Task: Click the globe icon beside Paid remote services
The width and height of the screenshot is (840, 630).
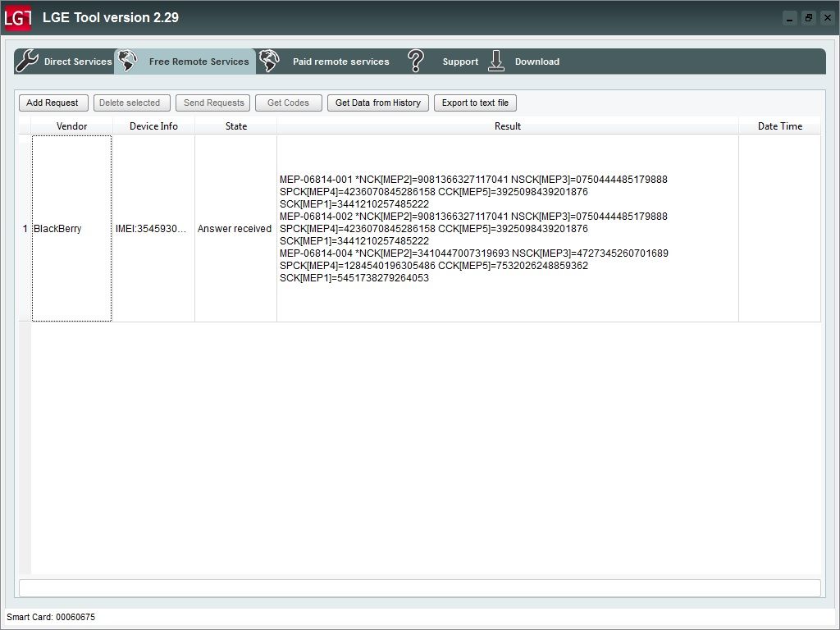Action: tap(269, 61)
